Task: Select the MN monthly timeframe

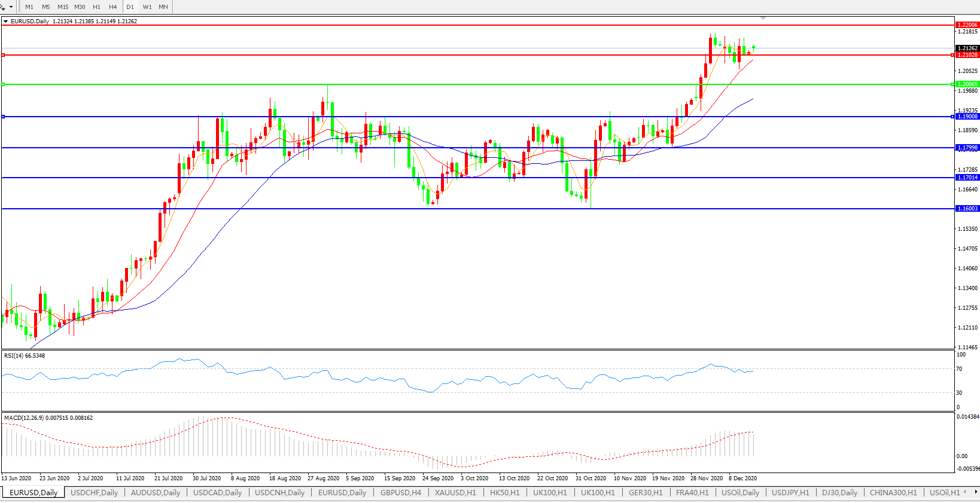Action: tap(163, 7)
